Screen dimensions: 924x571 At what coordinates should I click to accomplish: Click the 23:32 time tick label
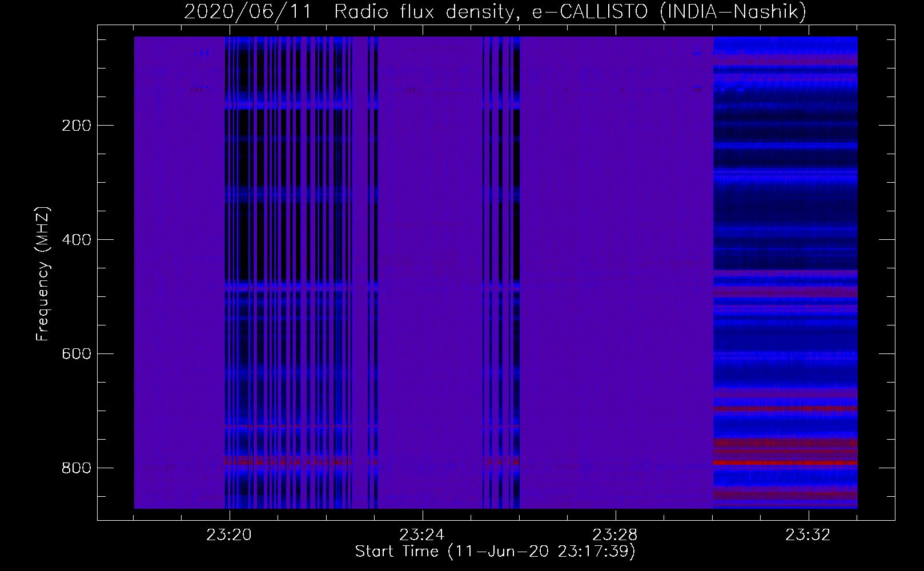[809, 535]
